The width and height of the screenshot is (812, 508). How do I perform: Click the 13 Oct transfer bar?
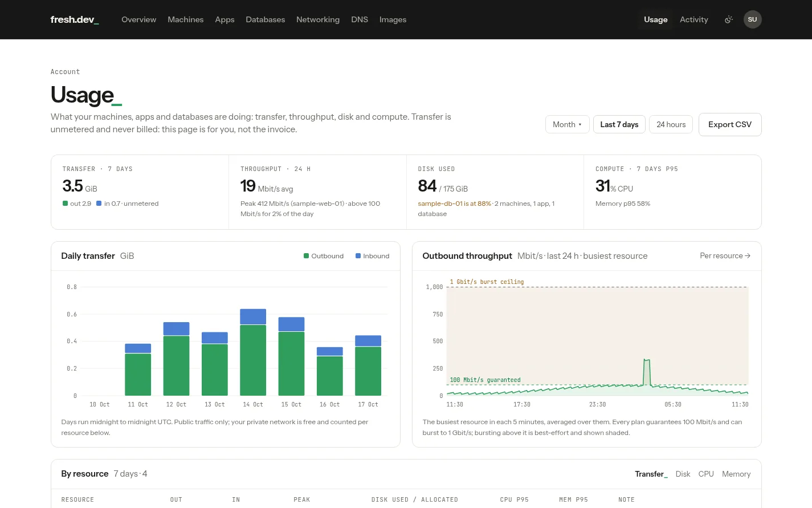(x=215, y=364)
